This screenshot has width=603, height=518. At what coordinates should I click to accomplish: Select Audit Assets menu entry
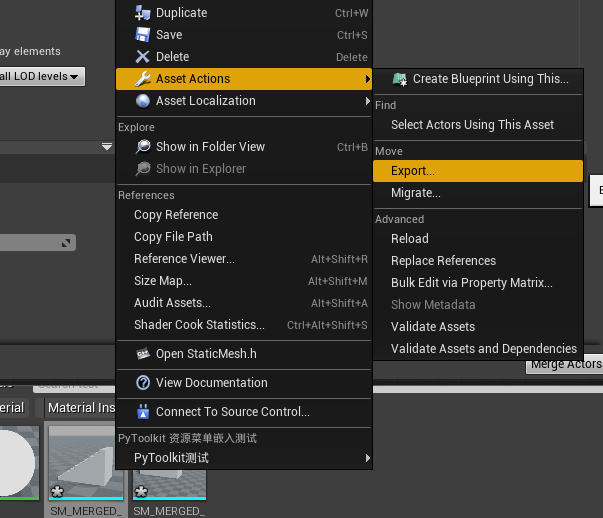point(244,303)
